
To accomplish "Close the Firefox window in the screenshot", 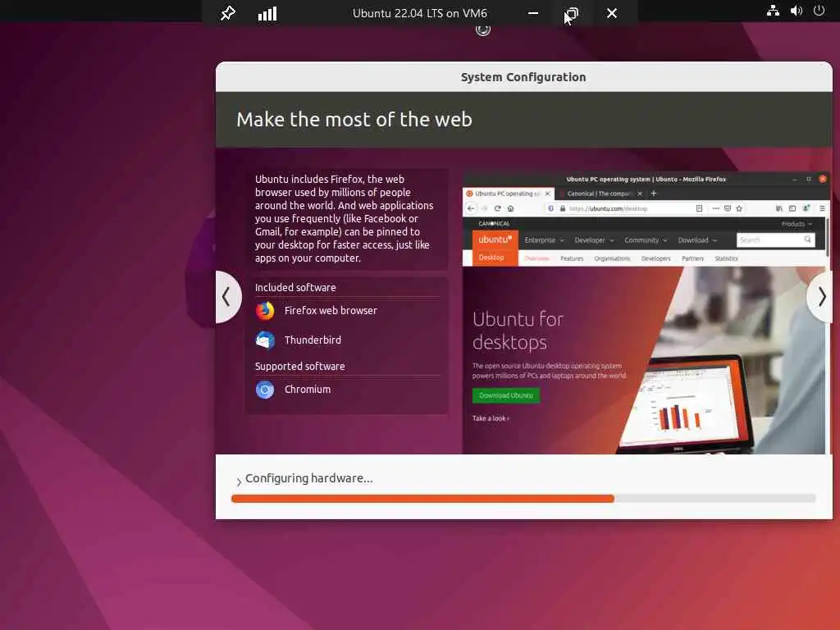I will 822,179.
